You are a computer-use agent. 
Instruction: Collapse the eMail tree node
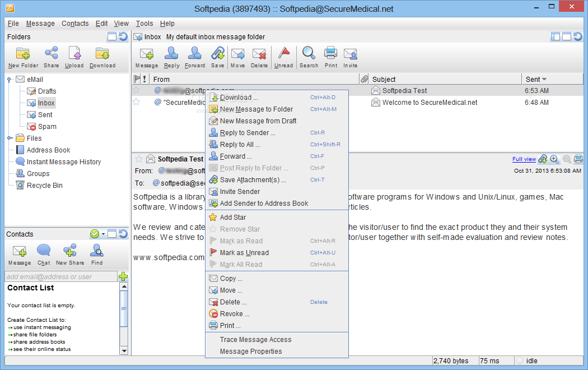10,80
